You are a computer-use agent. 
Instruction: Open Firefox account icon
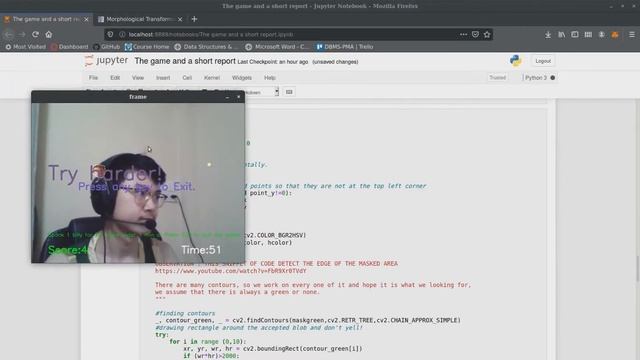tap(602, 35)
